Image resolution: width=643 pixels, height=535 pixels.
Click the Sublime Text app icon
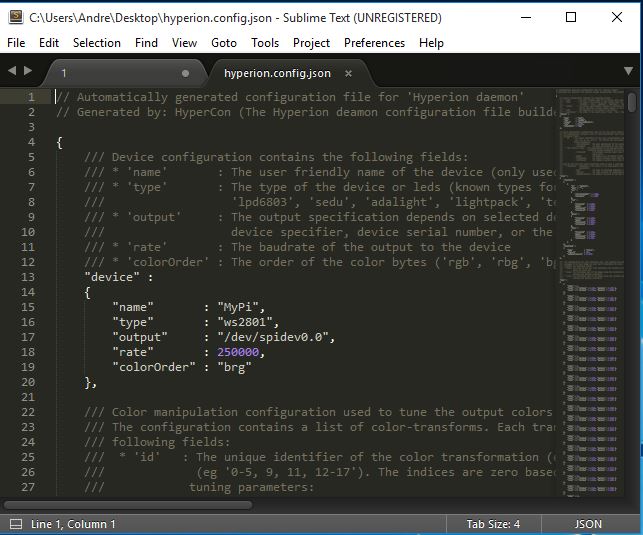click(16, 17)
